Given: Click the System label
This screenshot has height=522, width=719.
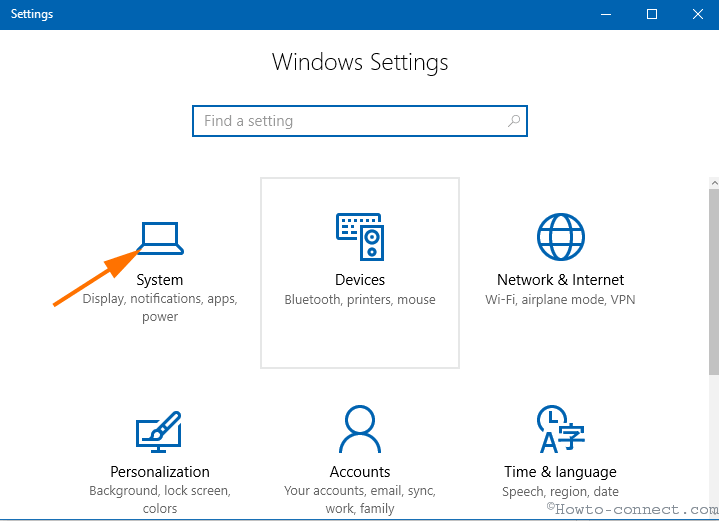Looking at the screenshot, I should (x=160, y=280).
